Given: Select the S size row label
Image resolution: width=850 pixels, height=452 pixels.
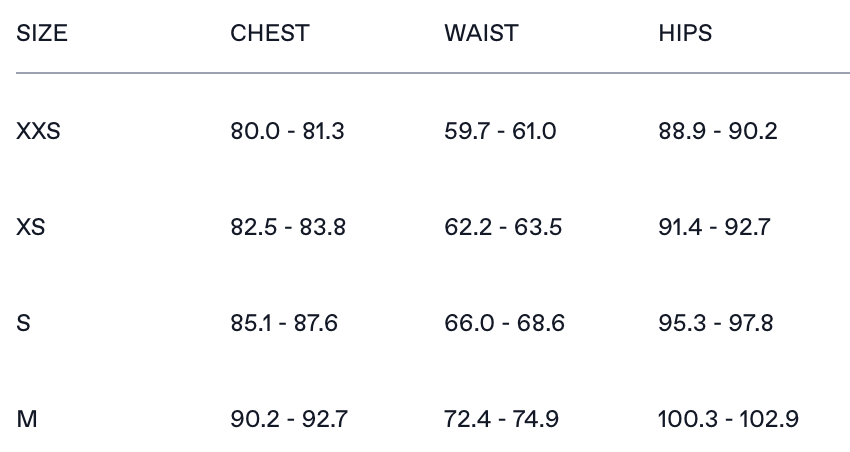Looking at the screenshot, I should click(x=23, y=323).
